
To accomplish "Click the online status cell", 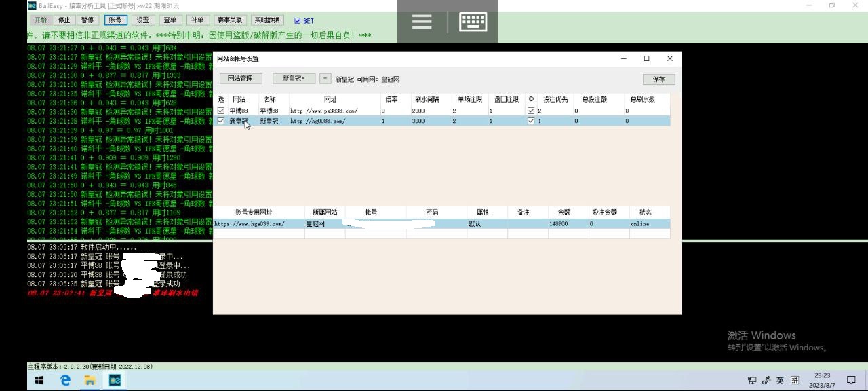I will 639,224.
